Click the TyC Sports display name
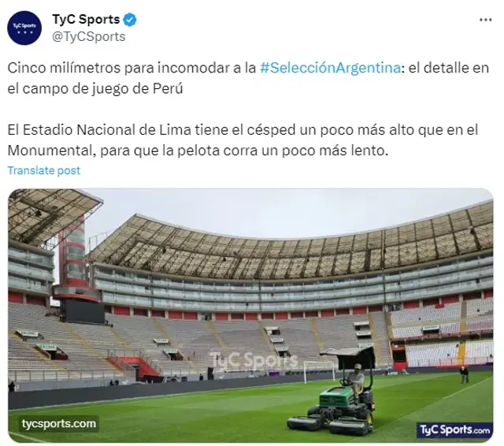The width and height of the screenshot is (504, 446). [86, 20]
